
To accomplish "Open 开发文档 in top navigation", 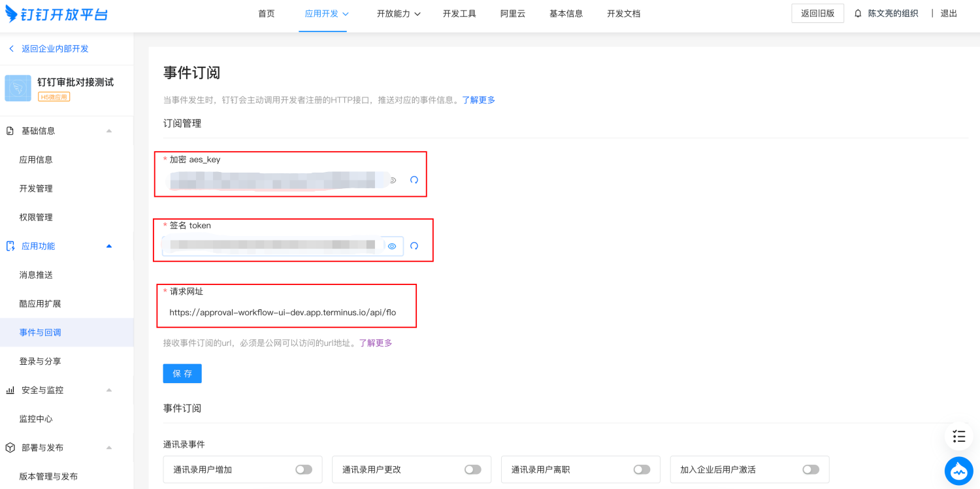I will coord(623,14).
